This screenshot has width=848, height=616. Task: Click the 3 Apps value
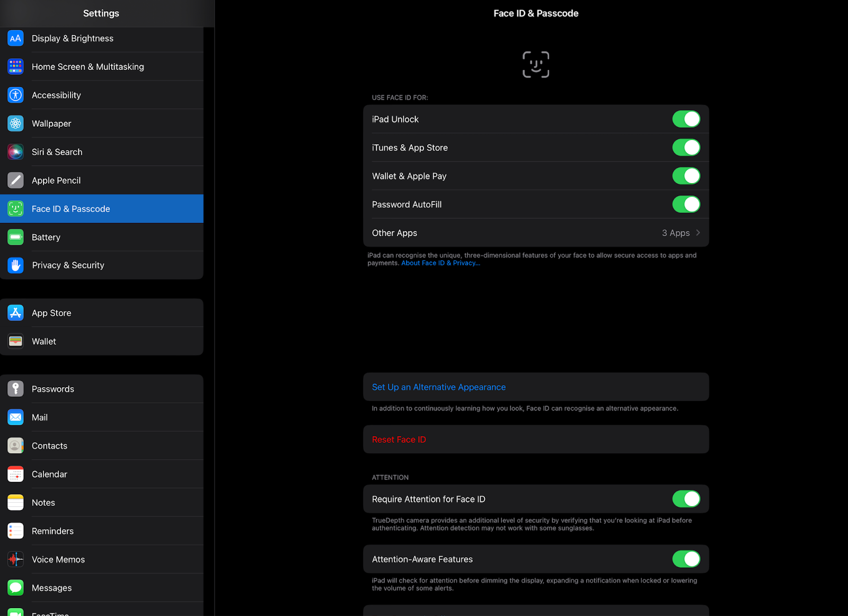[x=676, y=233]
